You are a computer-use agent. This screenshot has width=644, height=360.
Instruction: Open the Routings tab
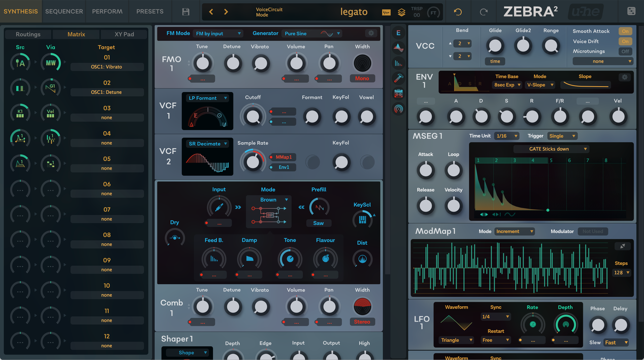28,34
